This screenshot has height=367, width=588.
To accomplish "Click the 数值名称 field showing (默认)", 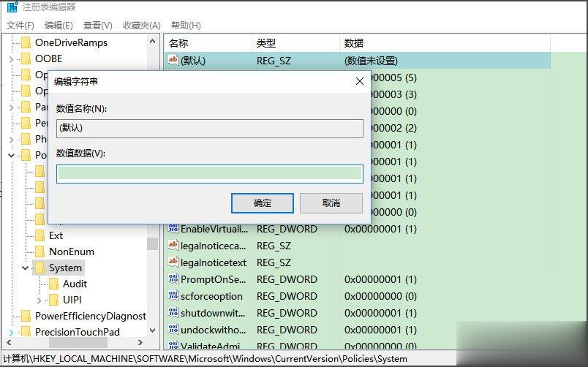I will point(210,129).
